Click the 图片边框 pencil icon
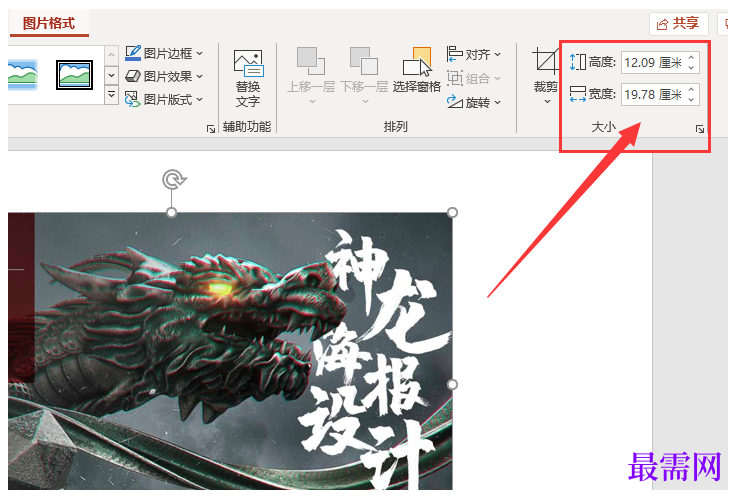 pyautogui.click(x=133, y=53)
